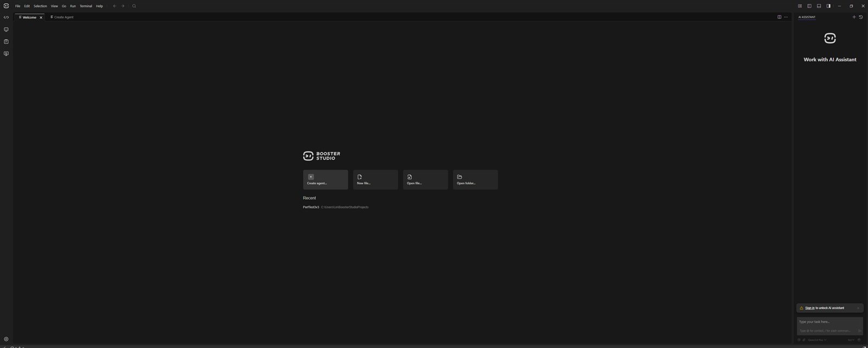Switch to the Welcome tab
The image size is (868, 348).
click(x=29, y=17)
